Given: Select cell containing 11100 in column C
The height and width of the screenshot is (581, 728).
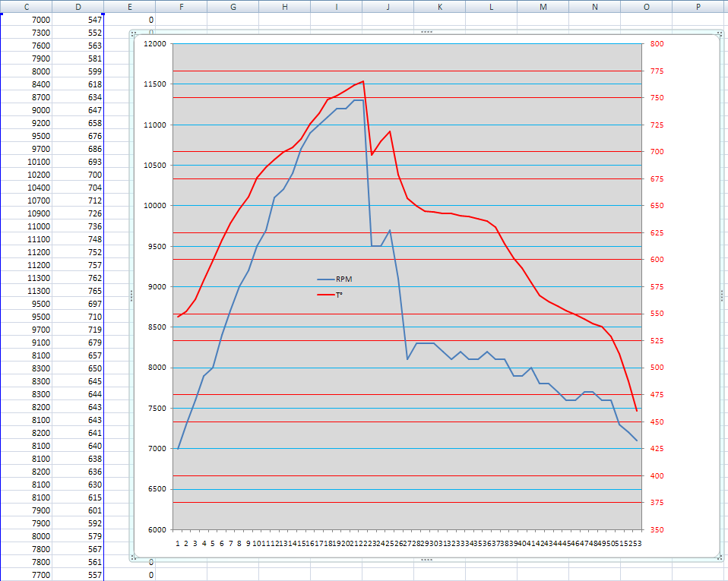Looking at the screenshot, I should pyautogui.click(x=26, y=239).
